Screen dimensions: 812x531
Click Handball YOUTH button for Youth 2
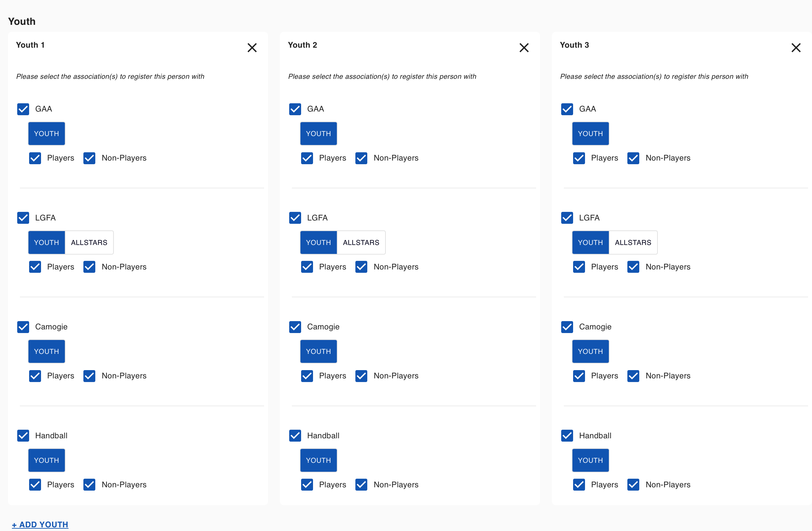click(319, 460)
